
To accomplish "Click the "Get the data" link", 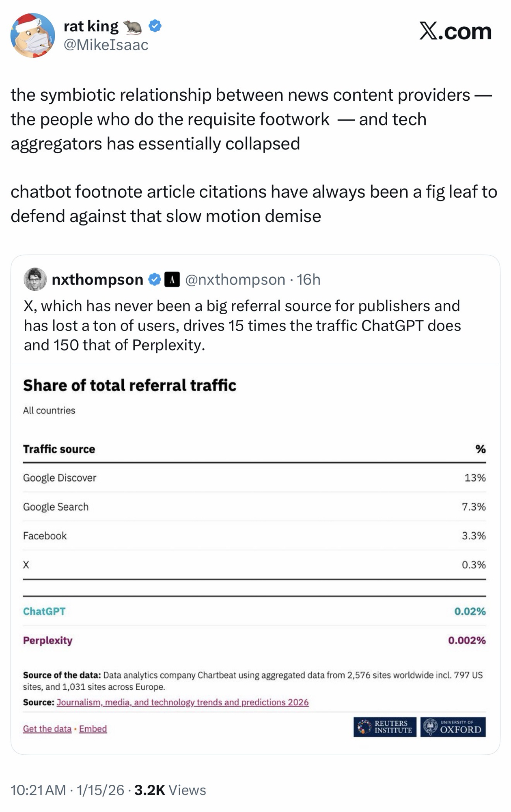I will 47,729.
